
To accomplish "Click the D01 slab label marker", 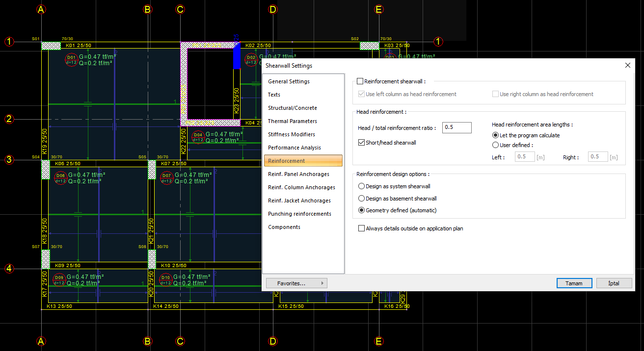I will 71,59.
